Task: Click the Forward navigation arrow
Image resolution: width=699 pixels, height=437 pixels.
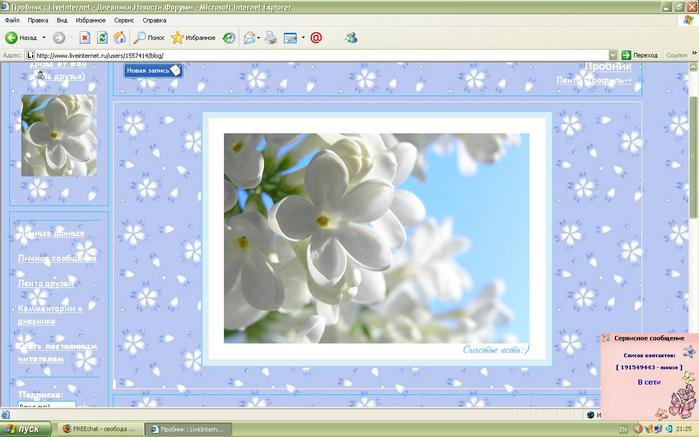Action: tap(59, 38)
